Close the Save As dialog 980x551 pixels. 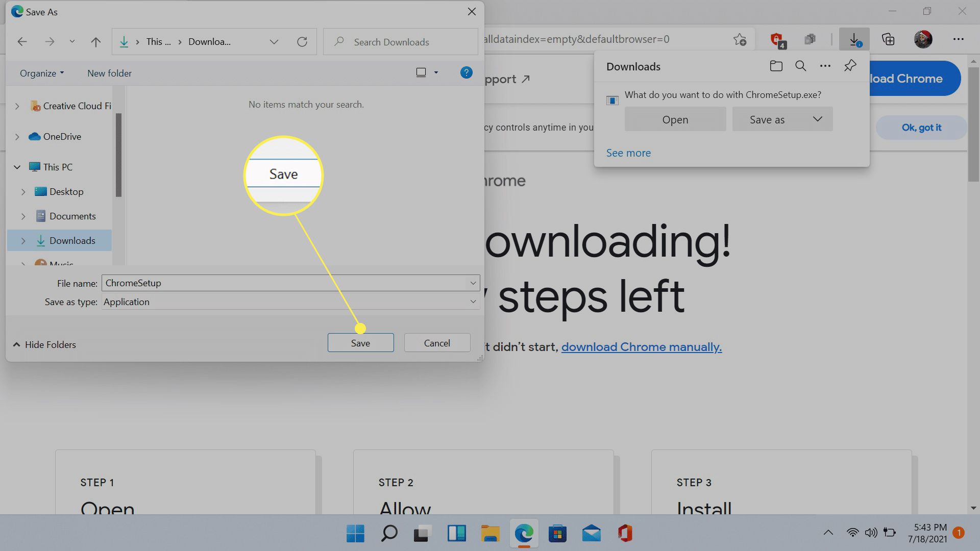(472, 12)
